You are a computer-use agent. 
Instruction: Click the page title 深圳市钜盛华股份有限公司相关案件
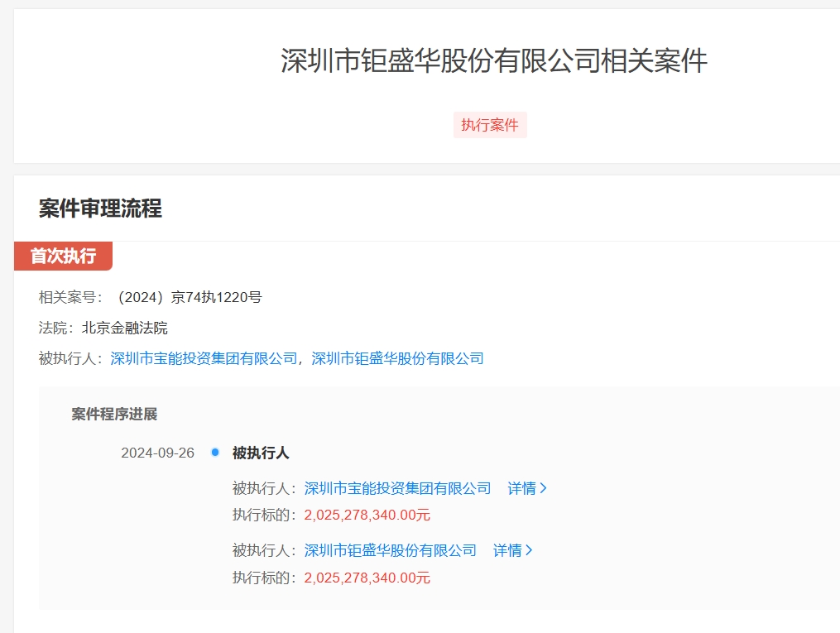click(493, 62)
